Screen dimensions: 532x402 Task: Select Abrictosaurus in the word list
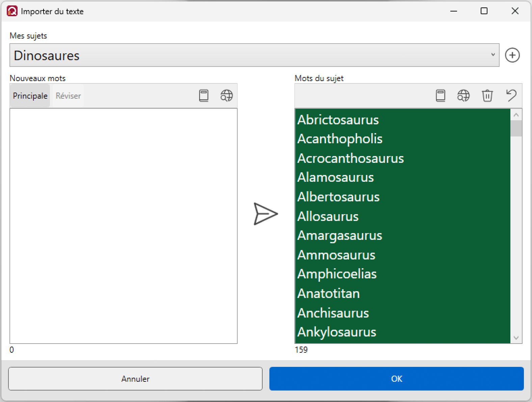pyautogui.click(x=402, y=120)
